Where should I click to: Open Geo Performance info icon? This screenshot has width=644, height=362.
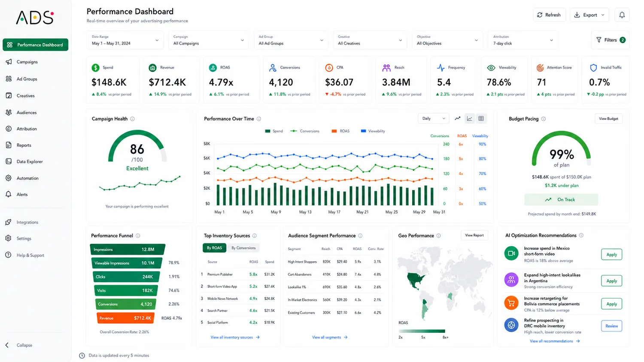point(438,235)
